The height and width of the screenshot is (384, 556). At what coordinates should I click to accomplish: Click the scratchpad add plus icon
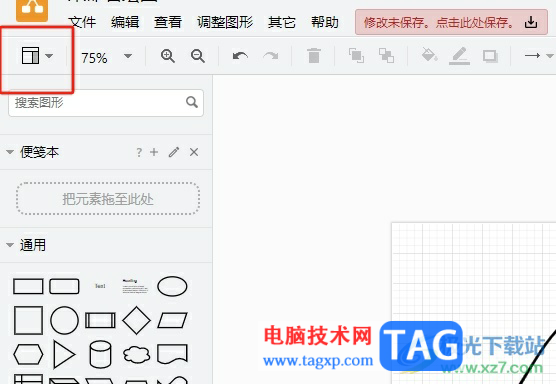click(154, 152)
